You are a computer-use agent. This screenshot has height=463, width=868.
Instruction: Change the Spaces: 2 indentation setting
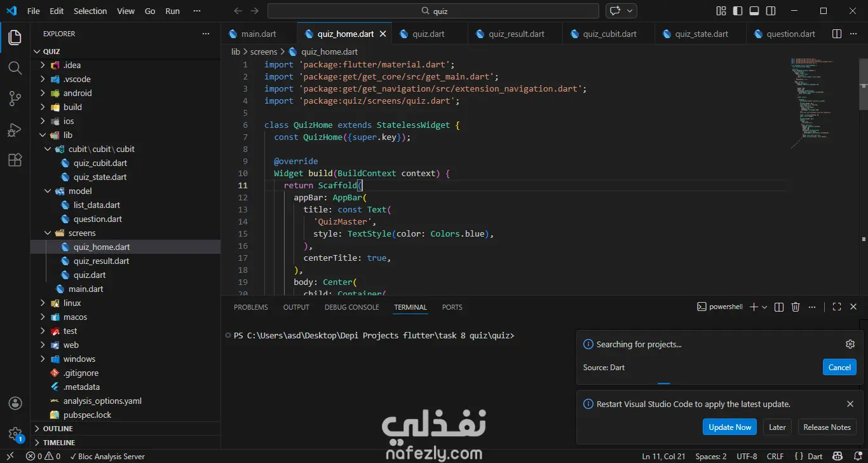[711, 457]
